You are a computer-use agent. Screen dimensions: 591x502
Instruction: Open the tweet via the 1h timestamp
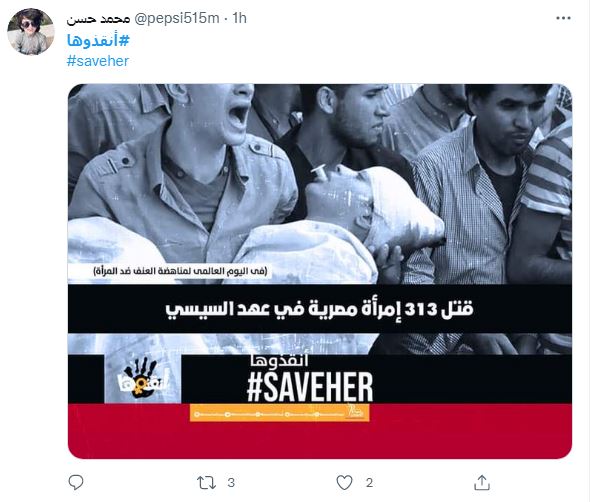[239, 18]
